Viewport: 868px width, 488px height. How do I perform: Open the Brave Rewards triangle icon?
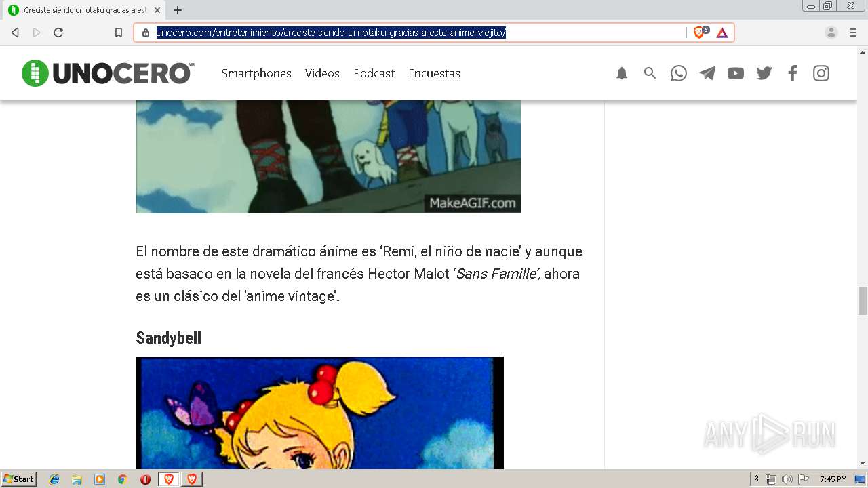(x=722, y=33)
